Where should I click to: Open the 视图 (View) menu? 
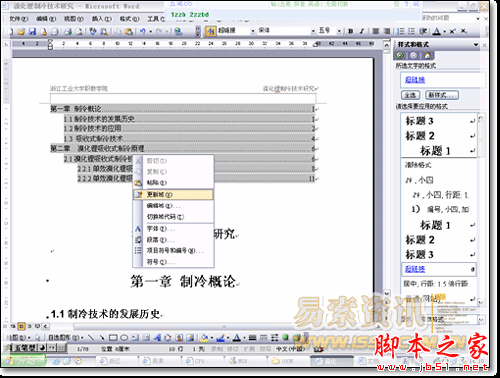point(74,19)
